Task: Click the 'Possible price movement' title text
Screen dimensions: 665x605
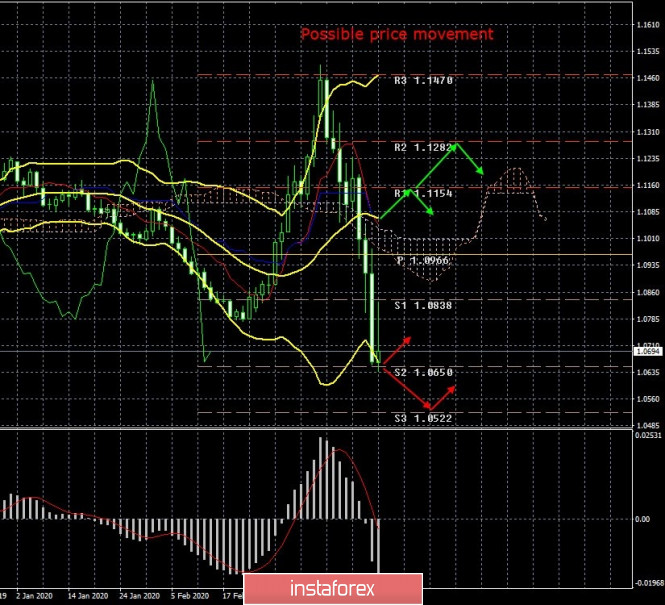Action: point(397,34)
